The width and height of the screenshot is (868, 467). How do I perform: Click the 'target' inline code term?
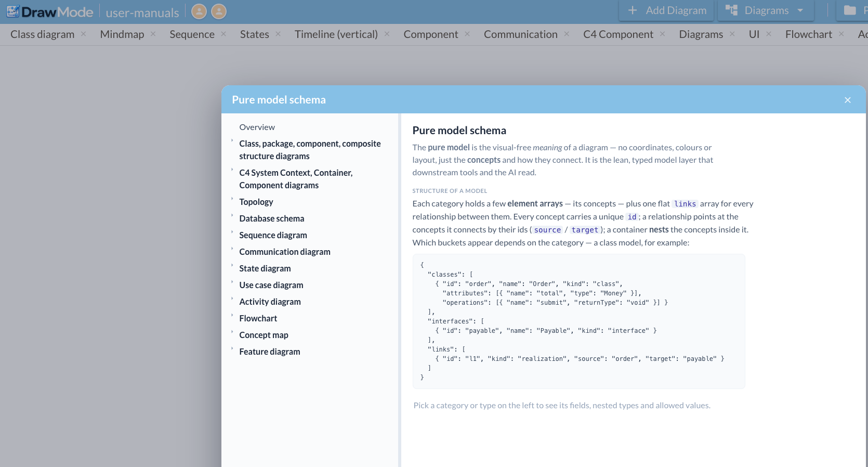[x=585, y=230]
